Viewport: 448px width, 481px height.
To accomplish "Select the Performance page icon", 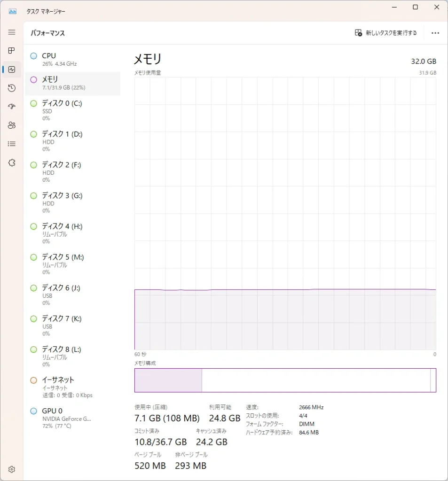I will pos(12,70).
